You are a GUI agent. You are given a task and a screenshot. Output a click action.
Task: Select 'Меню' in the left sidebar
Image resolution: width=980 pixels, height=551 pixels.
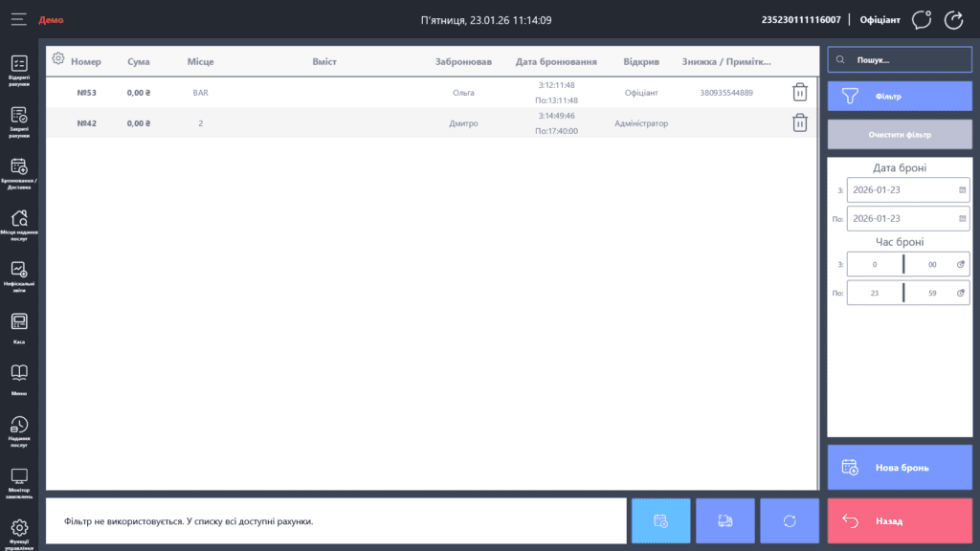click(19, 378)
